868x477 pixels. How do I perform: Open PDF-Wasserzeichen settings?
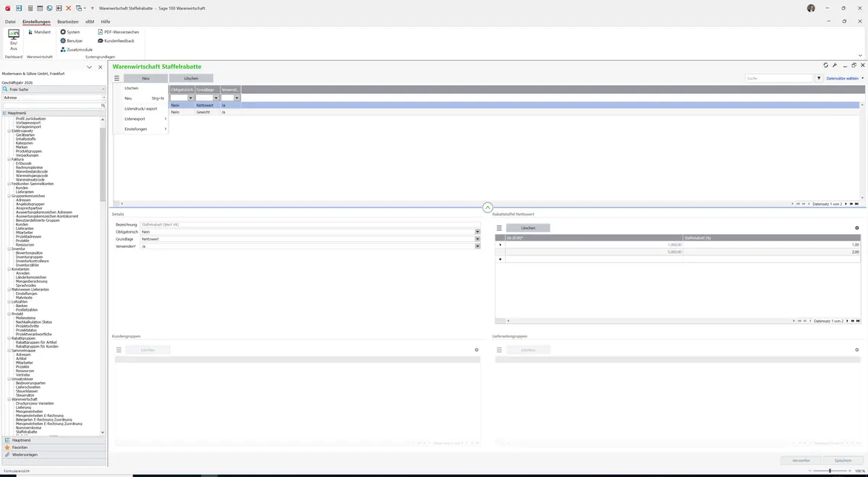(x=118, y=32)
